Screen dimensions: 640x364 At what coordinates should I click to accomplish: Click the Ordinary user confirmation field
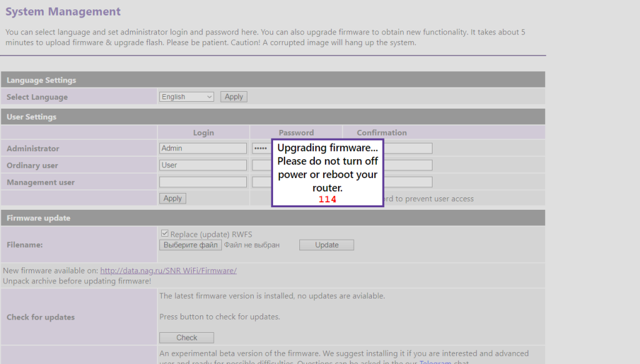407,165
